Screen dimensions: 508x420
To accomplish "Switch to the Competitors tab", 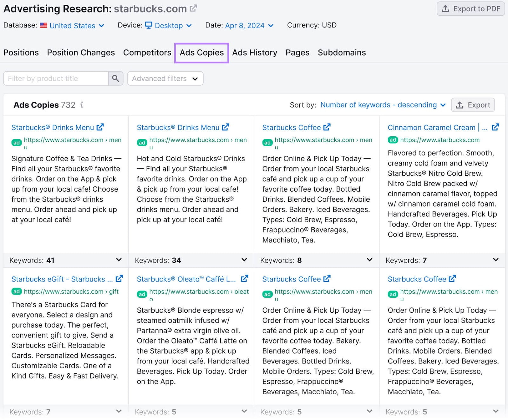I will (x=147, y=52).
